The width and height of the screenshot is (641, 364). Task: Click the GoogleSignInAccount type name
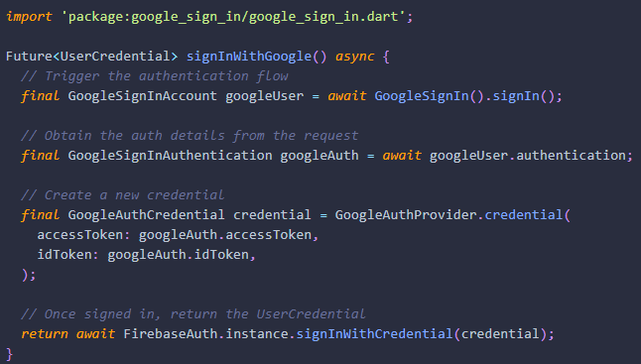point(142,96)
